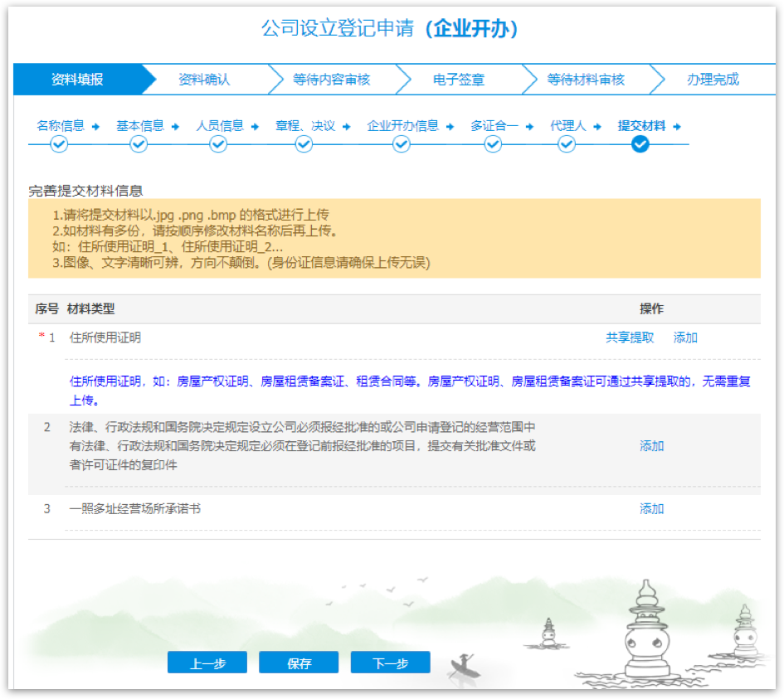Go to the 章程、决议 sub-step
This screenshot has height=699, width=784.
click(x=305, y=126)
